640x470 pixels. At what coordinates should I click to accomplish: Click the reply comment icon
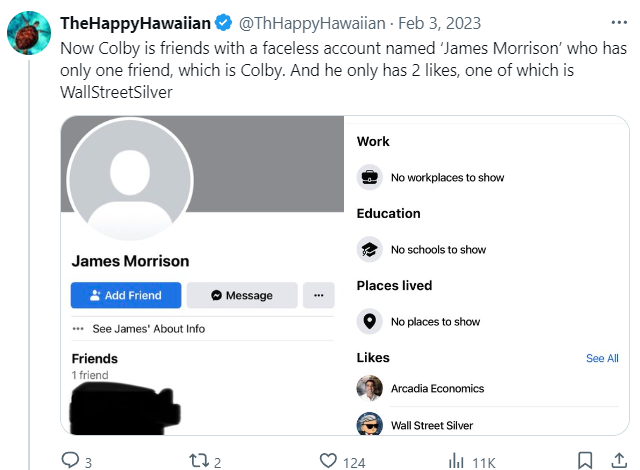[x=71, y=460]
